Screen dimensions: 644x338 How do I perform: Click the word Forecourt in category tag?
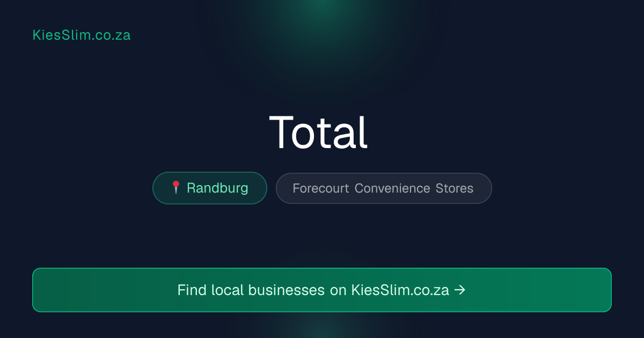320,188
